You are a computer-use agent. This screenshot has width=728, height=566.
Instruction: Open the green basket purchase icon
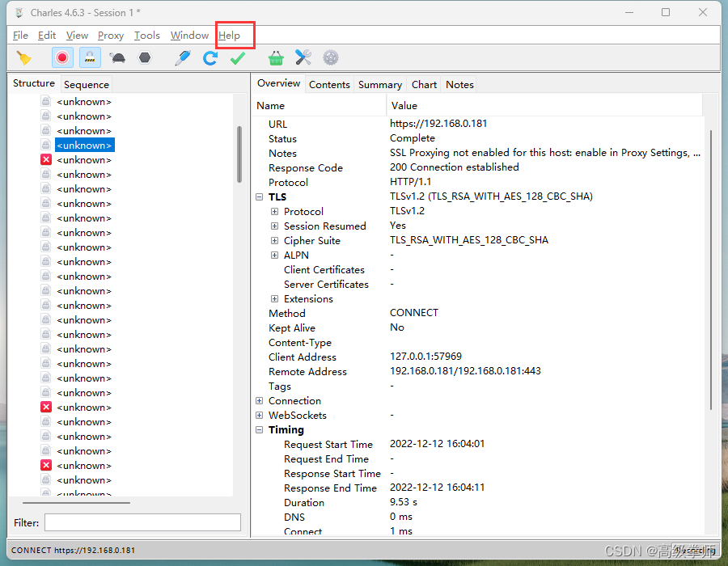click(276, 58)
